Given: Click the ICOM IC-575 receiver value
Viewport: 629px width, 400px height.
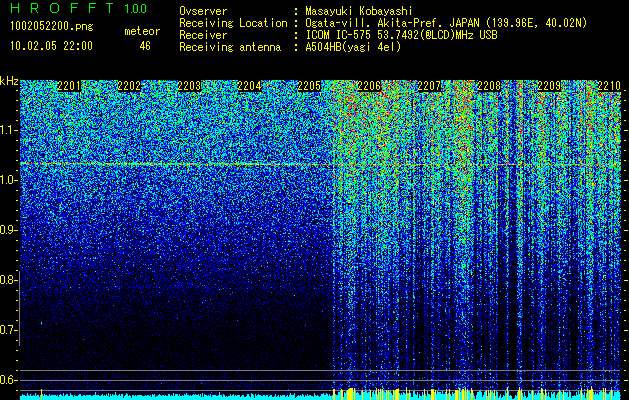Looking at the screenshot, I should [401, 35].
